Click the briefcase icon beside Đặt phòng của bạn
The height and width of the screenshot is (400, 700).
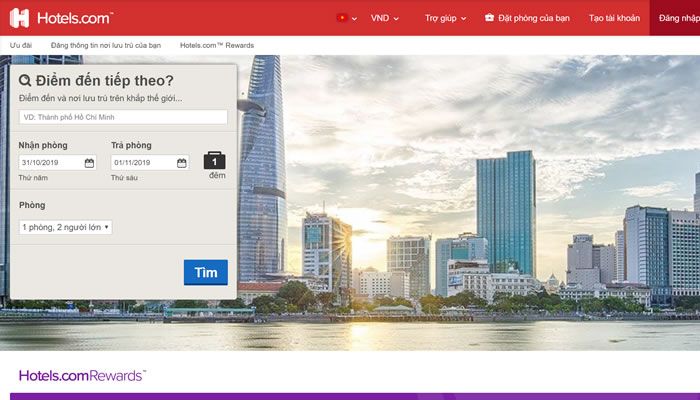point(489,18)
